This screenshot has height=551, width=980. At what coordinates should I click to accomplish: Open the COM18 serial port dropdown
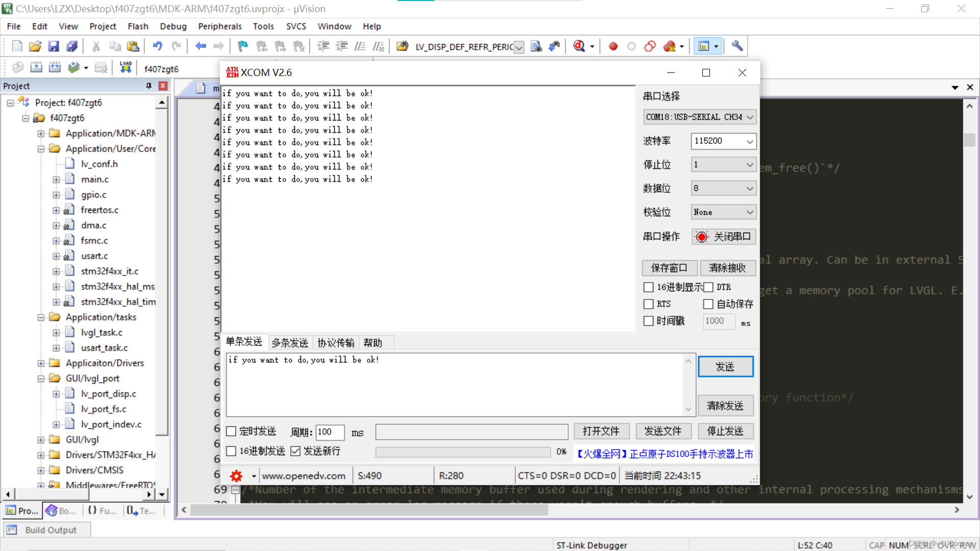699,116
